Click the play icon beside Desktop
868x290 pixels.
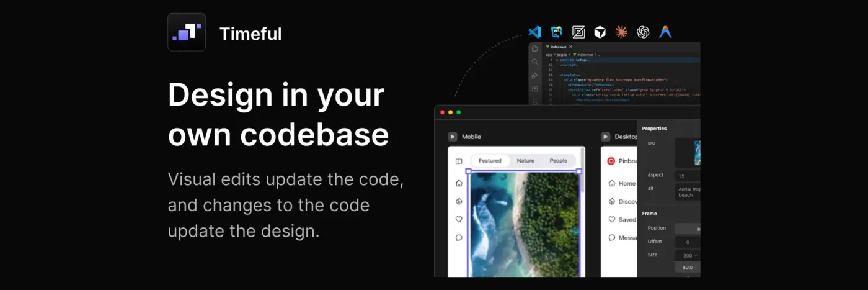(605, 137)
